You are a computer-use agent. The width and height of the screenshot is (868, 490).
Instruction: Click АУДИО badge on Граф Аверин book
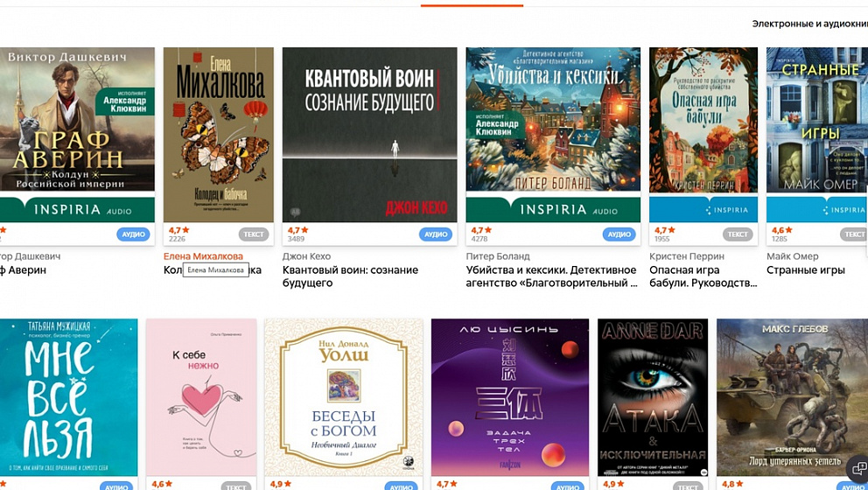[133, 234]
